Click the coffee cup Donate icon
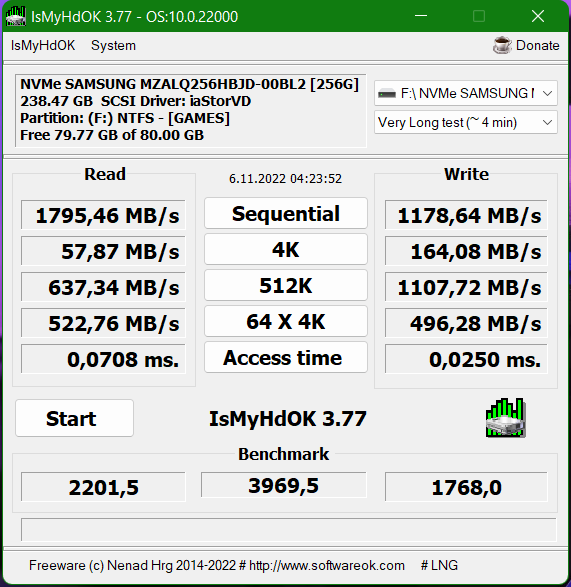This screenshot has height=587, width=571. tap(502, 45)
